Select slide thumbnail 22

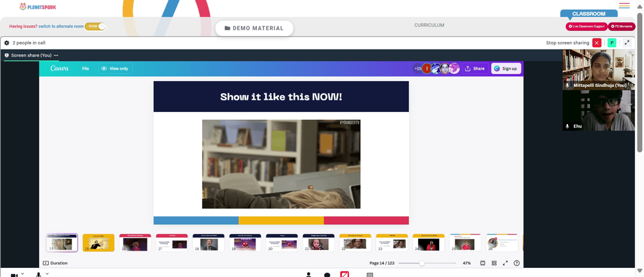pyautogui.click(x=355, y=242)
